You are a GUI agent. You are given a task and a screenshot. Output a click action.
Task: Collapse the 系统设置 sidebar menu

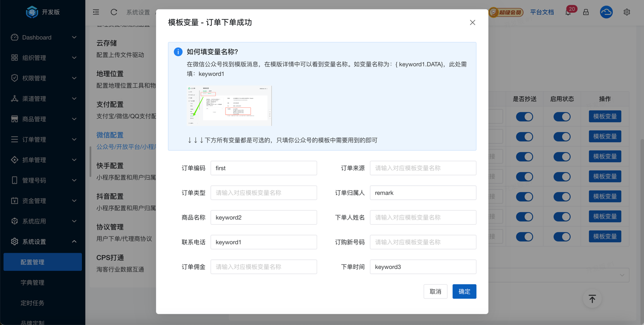43,242
